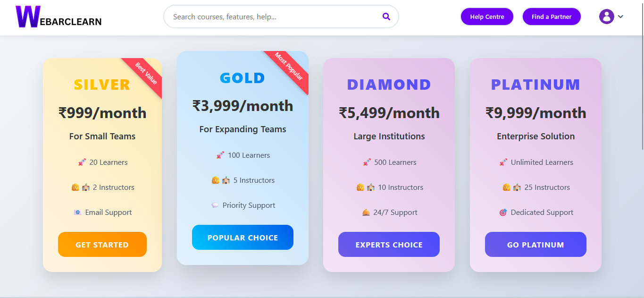The height and width of the screenshot is (298, 644).
Task: Click the bell icon beside 24/7 Support
Action: tap(366, 213)
